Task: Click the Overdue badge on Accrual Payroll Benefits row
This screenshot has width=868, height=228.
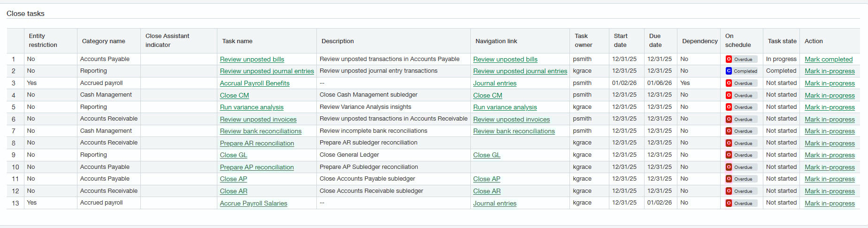Action: pyautogui.click(x=741, y=84)
